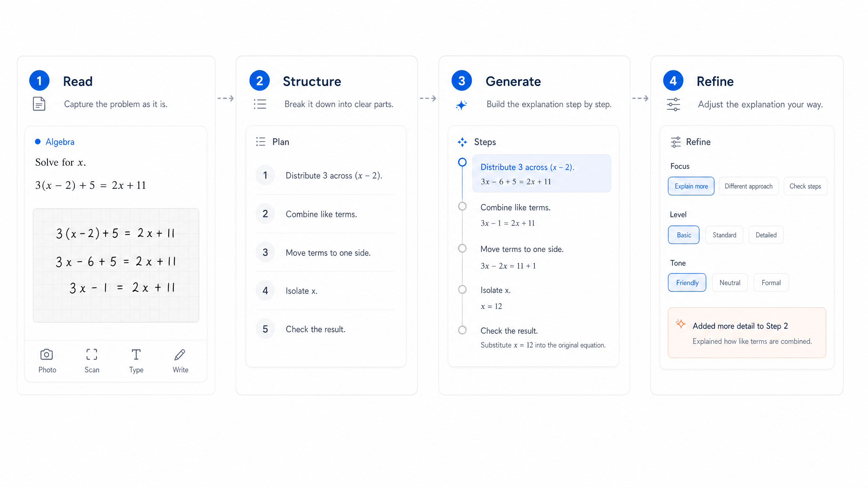Pick the Write pencil input

pyautogui.click(x=180, y=361)
